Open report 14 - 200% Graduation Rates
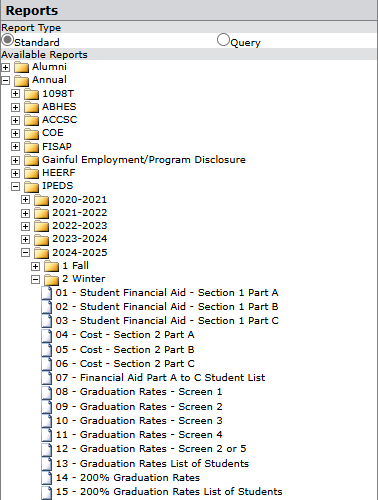378x500 pixels. click(x=128, y=478)
